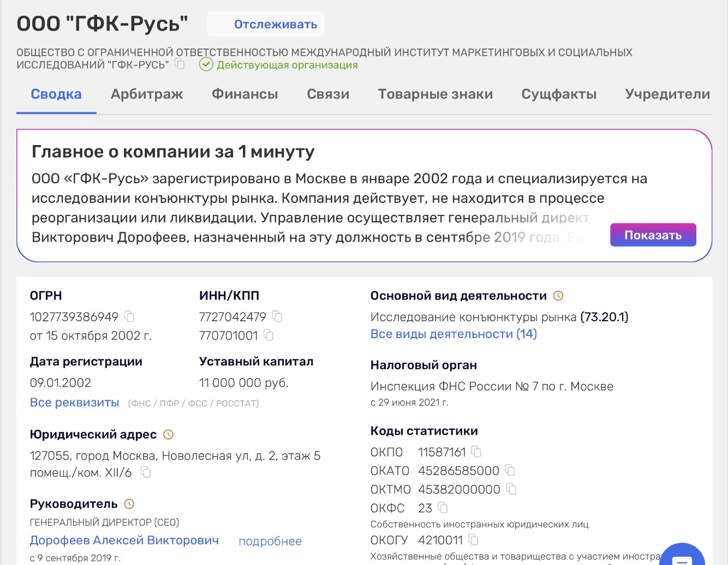Open the Финансы tab
Screen dimensions: 728x565
coord(245,94)
